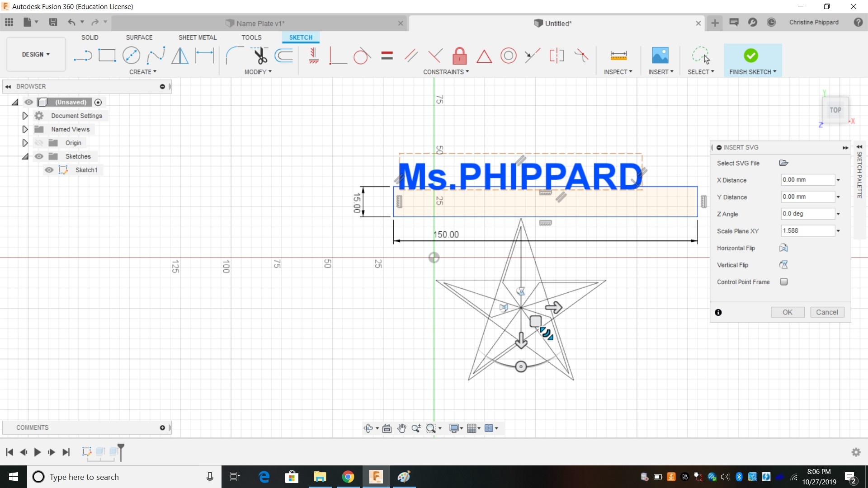Open the Scale Plane XY dropdown arrow
Viewport: 868px width, 488px height.
838,231
